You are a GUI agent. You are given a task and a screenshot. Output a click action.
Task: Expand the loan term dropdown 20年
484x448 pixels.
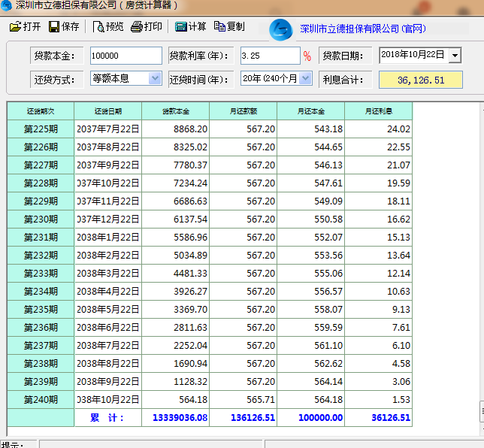(x=305, y=78)
